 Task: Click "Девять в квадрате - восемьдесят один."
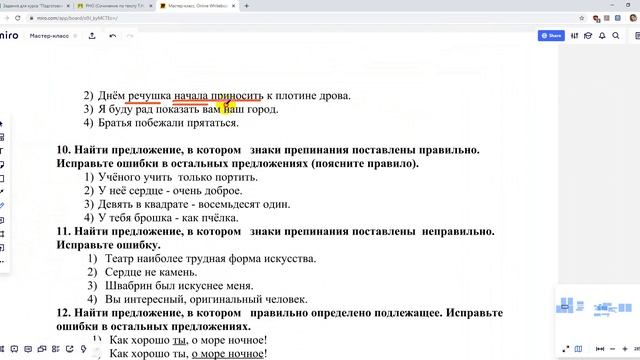pos(194,204)
